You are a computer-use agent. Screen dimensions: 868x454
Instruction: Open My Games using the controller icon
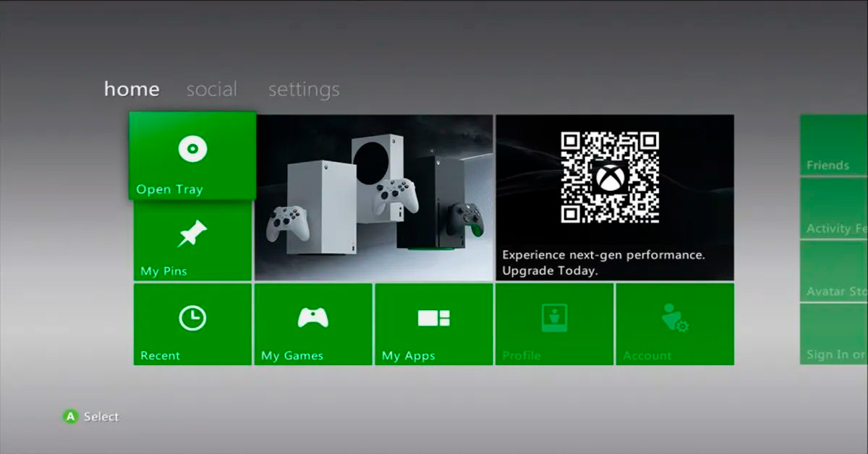[x=313, y=318]
